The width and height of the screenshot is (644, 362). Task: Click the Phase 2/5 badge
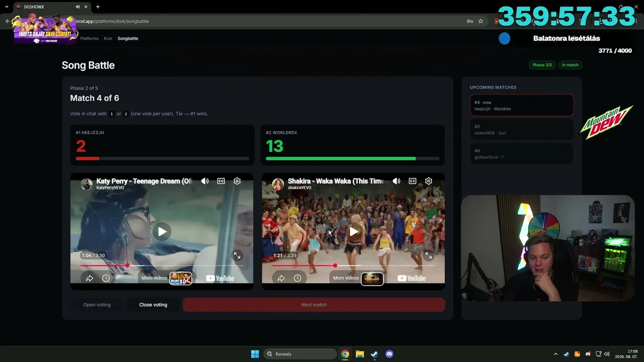[x=542, y=65]
